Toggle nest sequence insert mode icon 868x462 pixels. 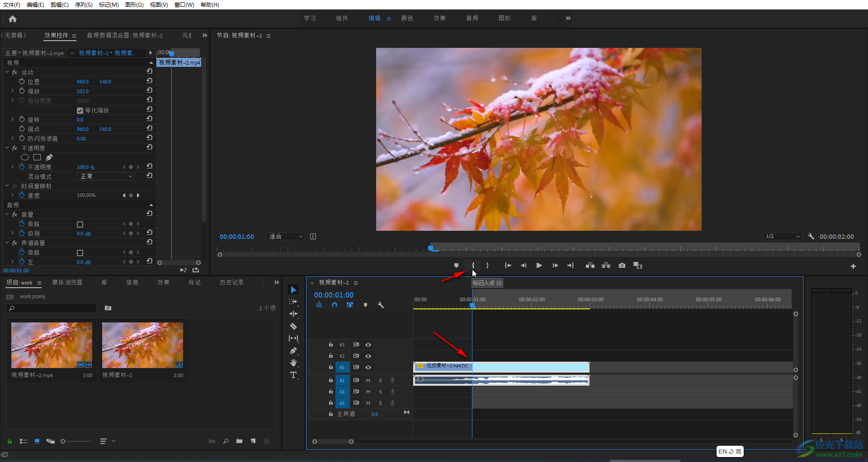319,305
